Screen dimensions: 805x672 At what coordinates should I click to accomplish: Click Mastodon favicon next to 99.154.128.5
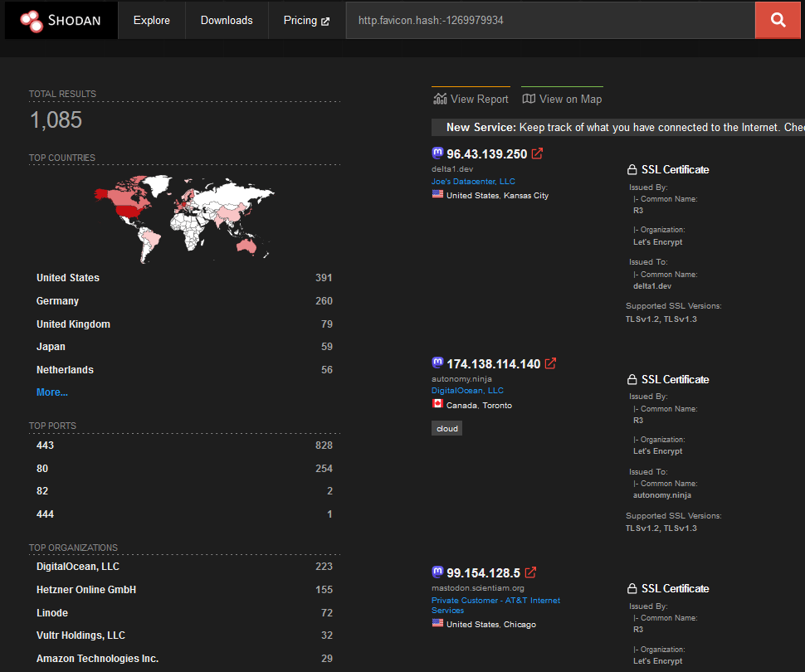click(x=437, y=572)
